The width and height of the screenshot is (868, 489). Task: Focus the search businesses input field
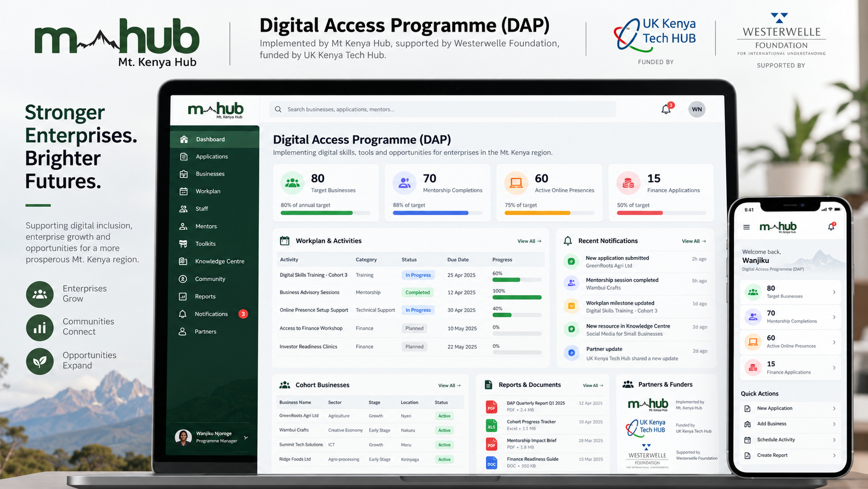[x=442, y=109]
